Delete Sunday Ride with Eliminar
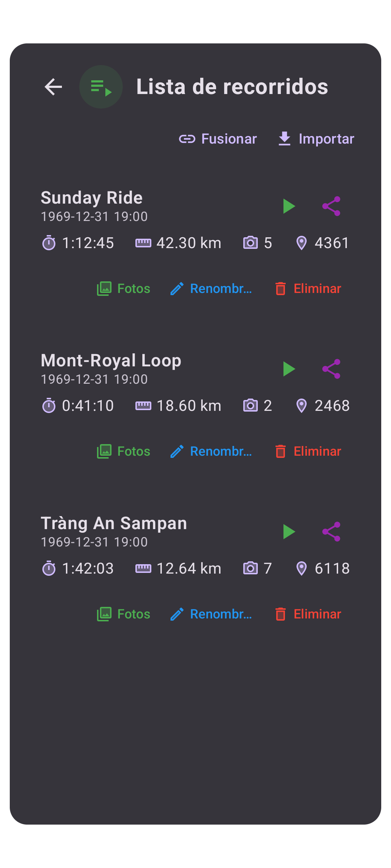This screenshot has width=391, height=868. pyautogui.click(x=308, y=289)
